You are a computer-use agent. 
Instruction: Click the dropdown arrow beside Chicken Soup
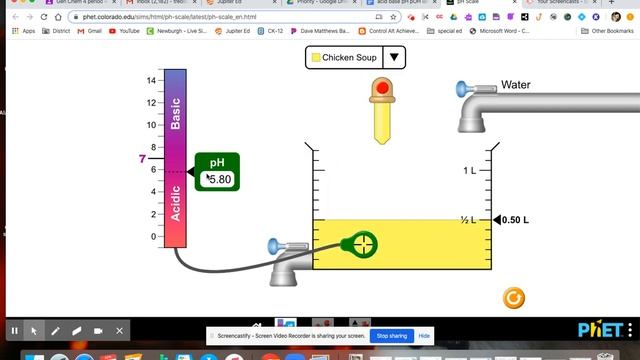coord(394,57)
